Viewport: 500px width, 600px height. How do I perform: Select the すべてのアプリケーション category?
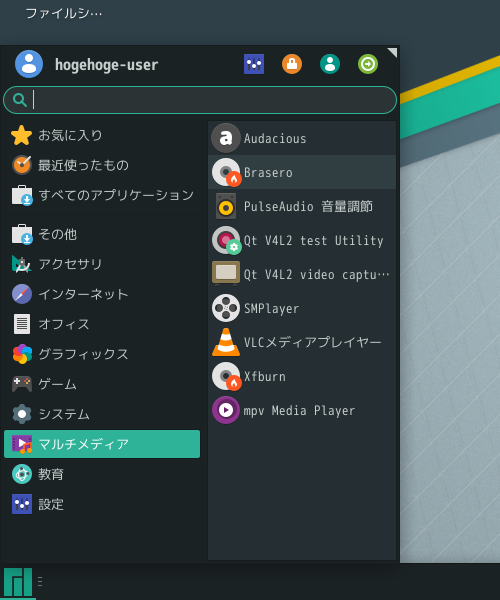pyautogui.click(x=102, y=195)
